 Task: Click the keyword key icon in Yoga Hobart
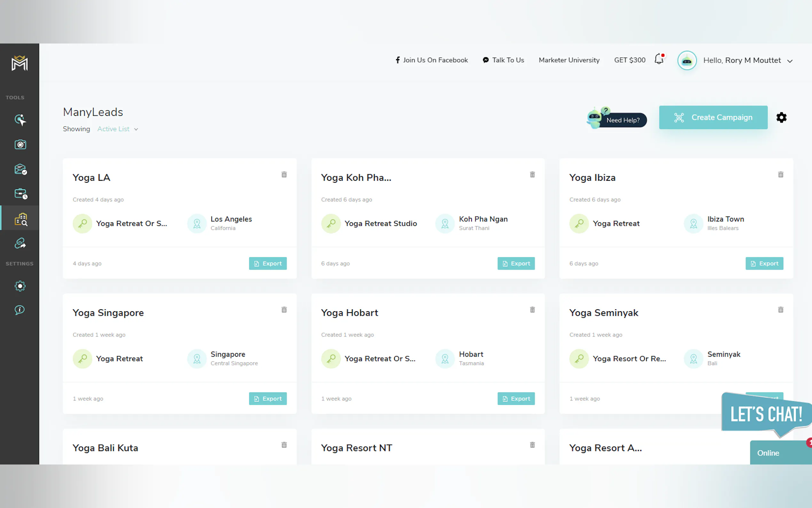331,359
